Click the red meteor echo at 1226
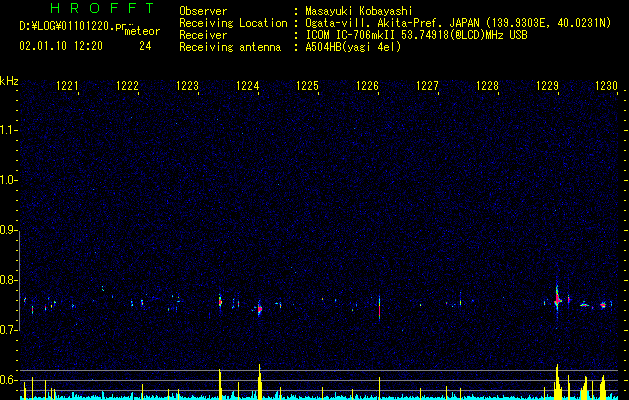The height and width of the screenshot is (400, 629). [379, 309]
